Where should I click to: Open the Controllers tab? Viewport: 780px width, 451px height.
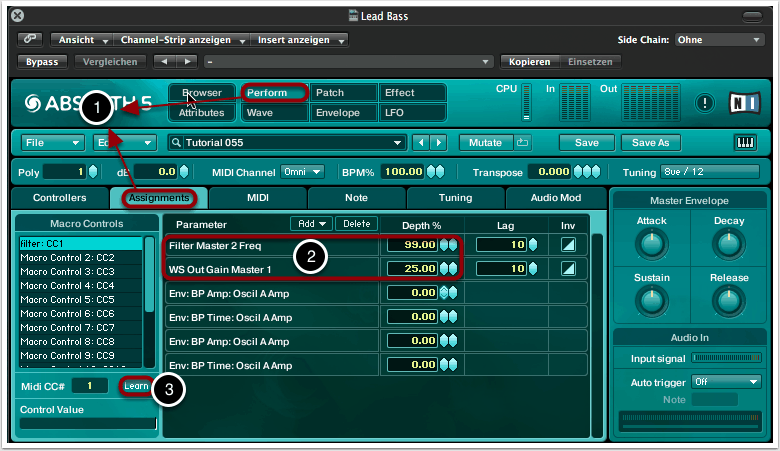point(60,198)
